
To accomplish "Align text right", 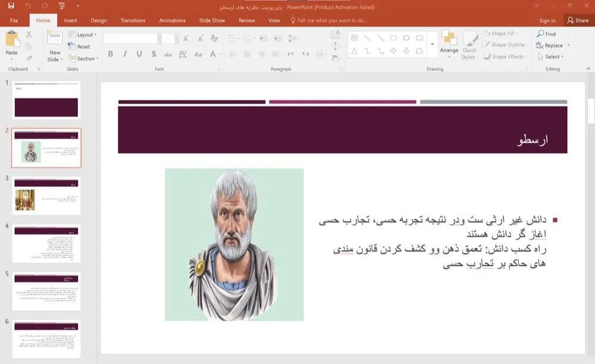I will click(262, 54).
